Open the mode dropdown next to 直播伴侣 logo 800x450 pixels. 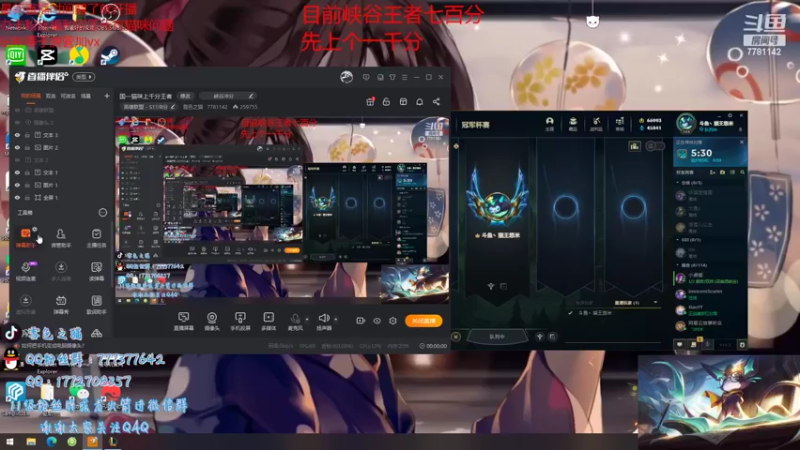(84, 77)
